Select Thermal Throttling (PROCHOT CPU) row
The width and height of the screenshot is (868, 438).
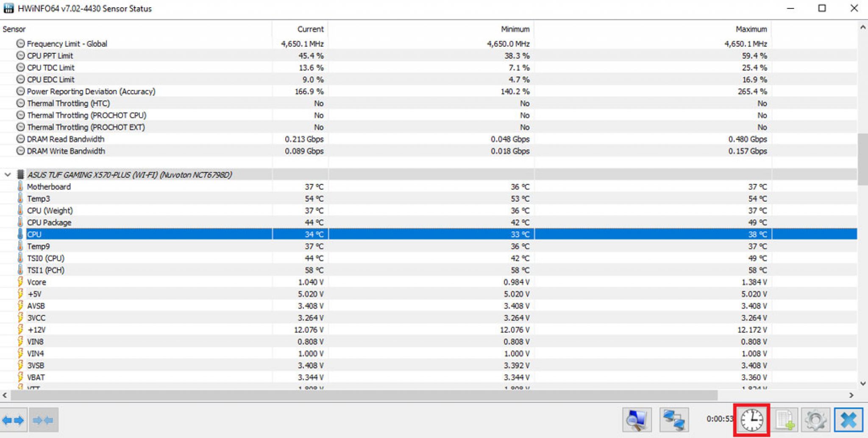point(428,115)
